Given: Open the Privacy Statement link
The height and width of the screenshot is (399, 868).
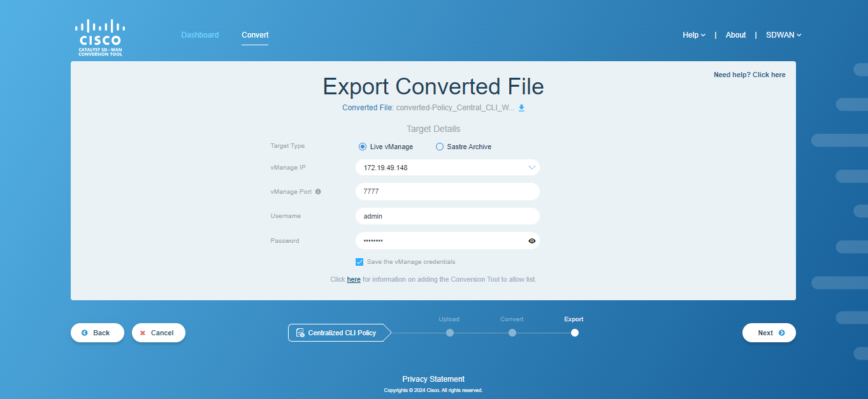Looking at the screenshot, I should [x=433, y=379].
